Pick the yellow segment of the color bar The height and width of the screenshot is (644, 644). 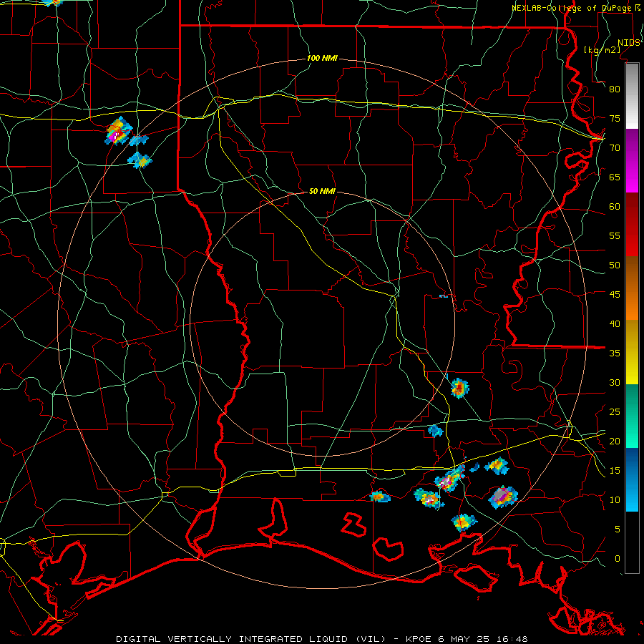(x=632, y=352)
